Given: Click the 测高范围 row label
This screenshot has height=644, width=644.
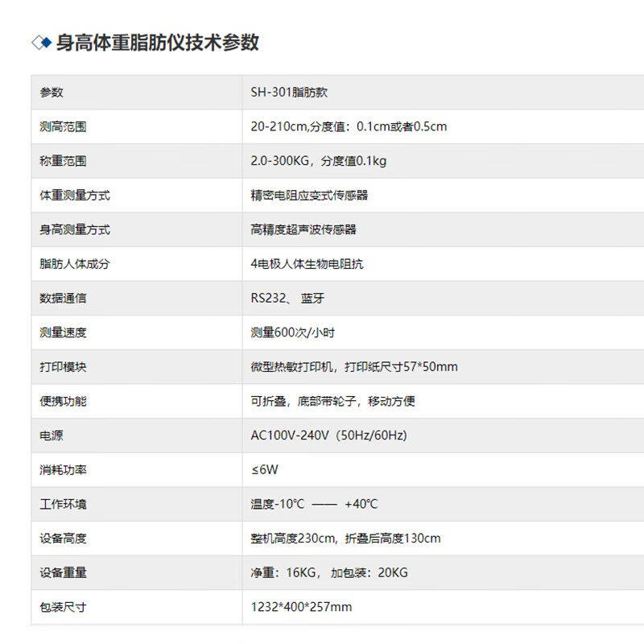Looking at the screenshot, I should pyautogui.click(x=63, y=126).
